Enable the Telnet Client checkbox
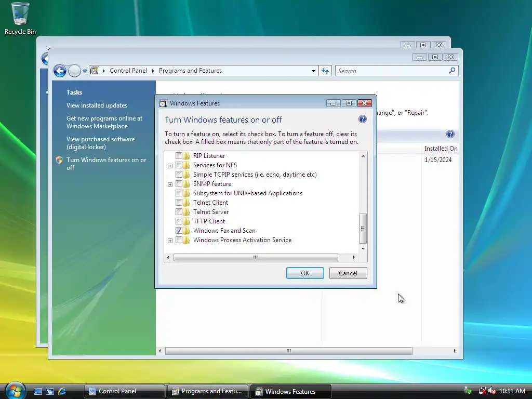Screen dimensions: 532x399 coord(179,203)
